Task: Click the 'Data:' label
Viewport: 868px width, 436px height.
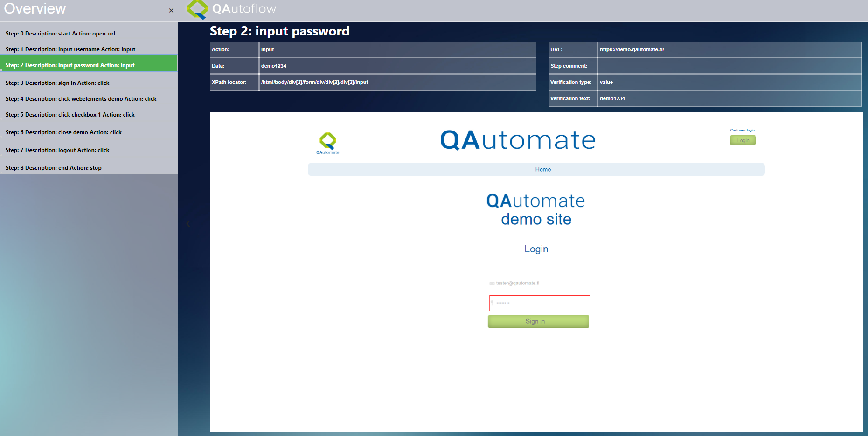Action: [x=218, y=66]
